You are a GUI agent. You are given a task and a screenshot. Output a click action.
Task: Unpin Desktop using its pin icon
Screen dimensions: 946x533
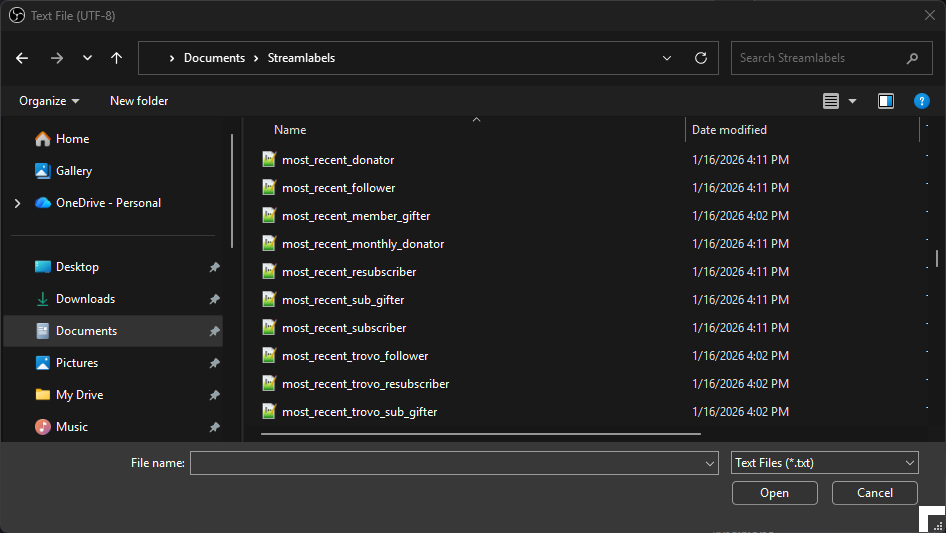(x=214, y=267)
